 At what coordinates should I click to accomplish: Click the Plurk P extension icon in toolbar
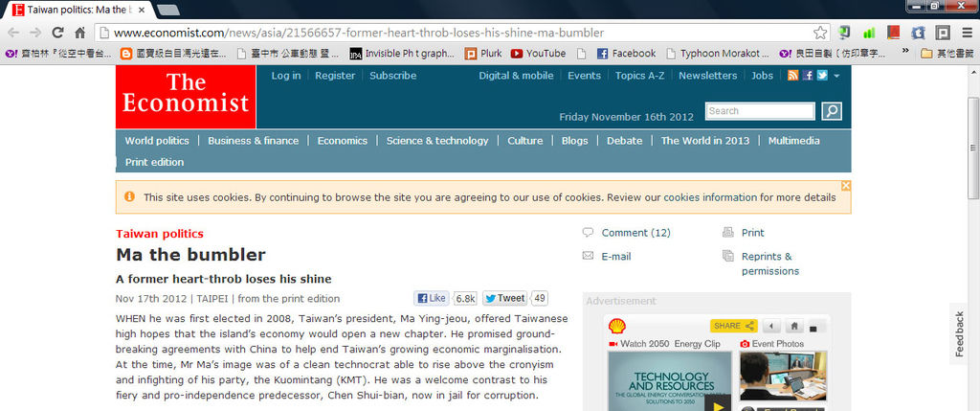943,33
